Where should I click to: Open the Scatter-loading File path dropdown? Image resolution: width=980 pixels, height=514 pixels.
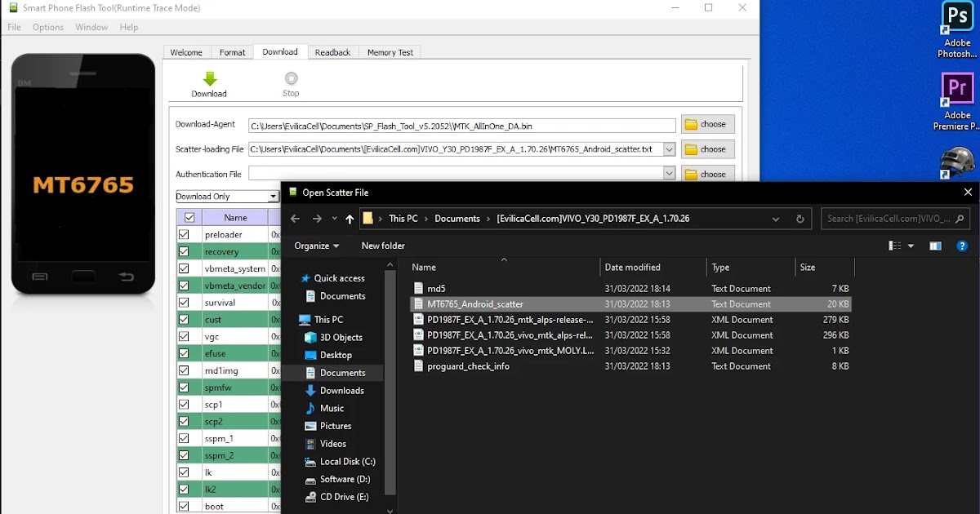[669, 149]
